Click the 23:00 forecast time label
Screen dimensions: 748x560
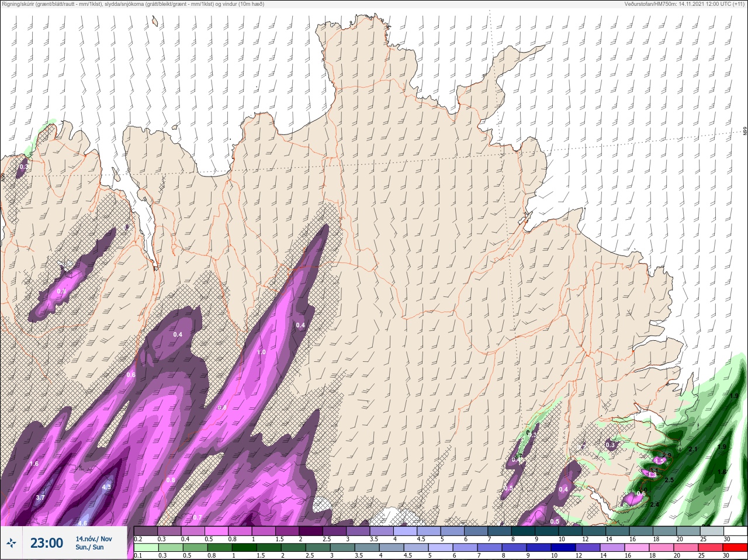(47, 543)
